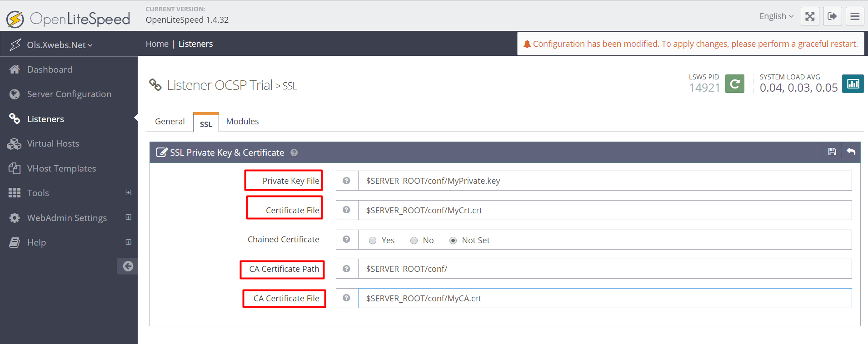Click the back arrow icon in SSL panel
Viewport: 868px width, 344px height.
pyautogui.click(x=851, y=152)
